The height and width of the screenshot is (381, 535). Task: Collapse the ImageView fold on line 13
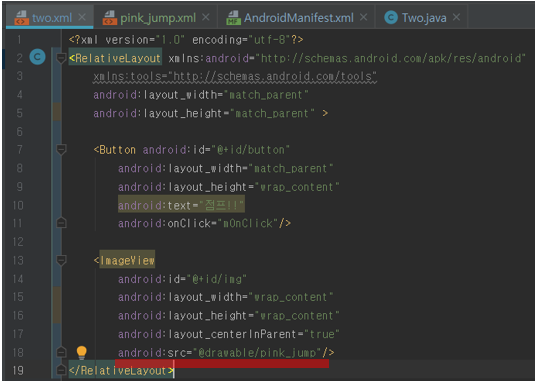61,261
